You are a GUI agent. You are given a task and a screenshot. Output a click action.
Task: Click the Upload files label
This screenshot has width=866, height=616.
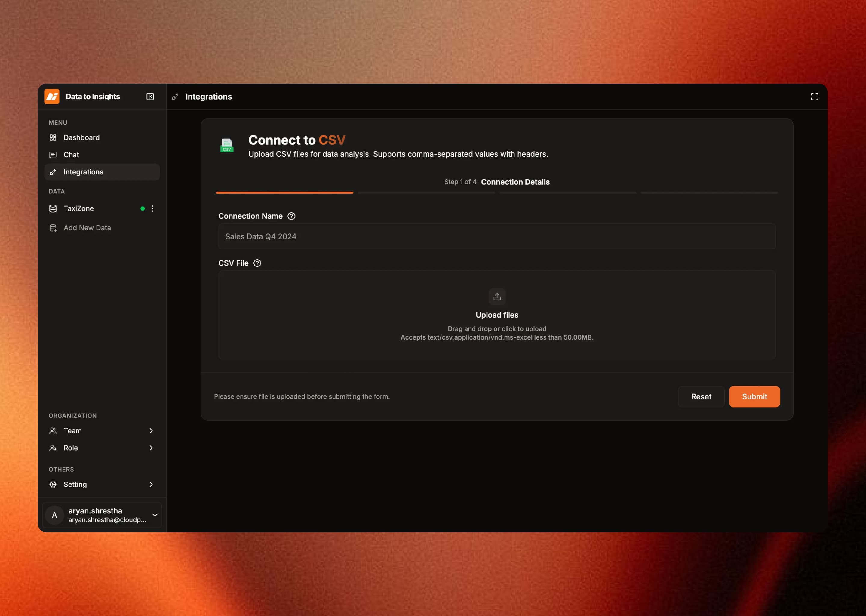tap(497, 315)
